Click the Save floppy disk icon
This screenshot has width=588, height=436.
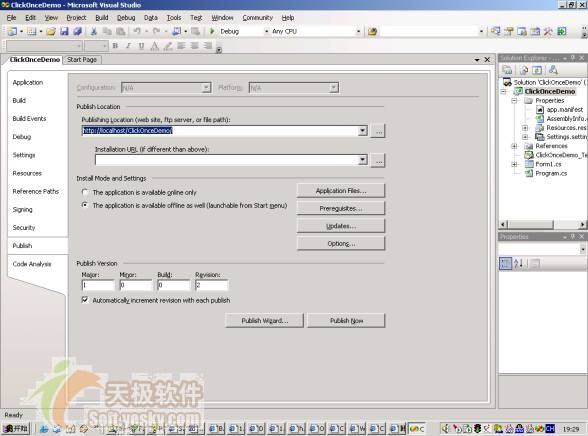pyautogui.click(x=64, y=31)
